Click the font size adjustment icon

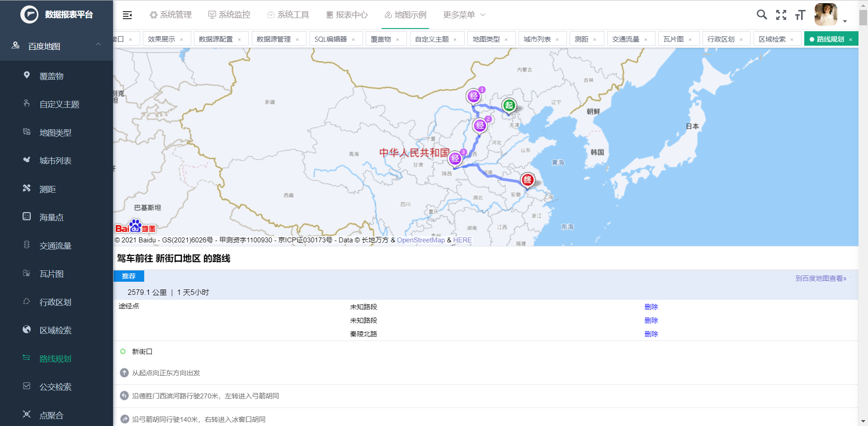point(800,15)
